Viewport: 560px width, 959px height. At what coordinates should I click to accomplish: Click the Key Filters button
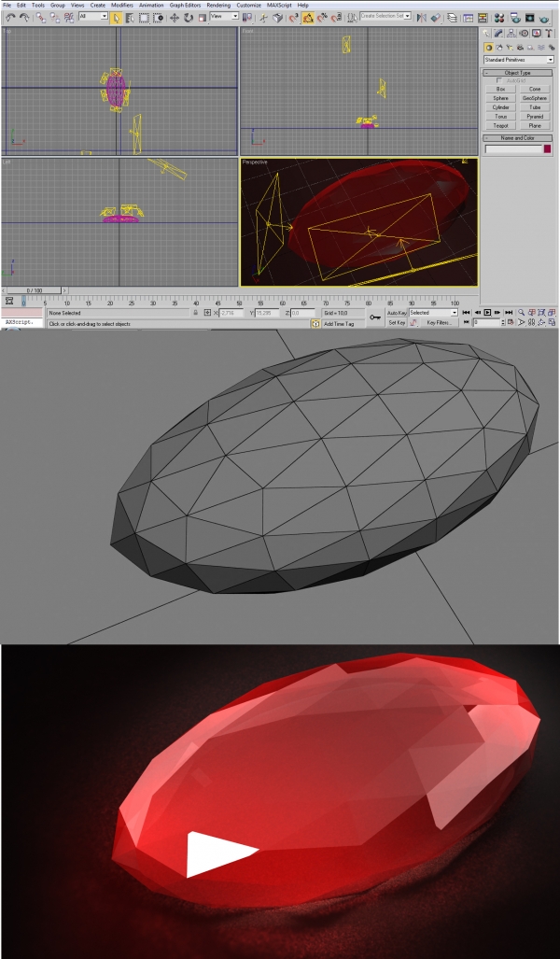pos(439,323)
